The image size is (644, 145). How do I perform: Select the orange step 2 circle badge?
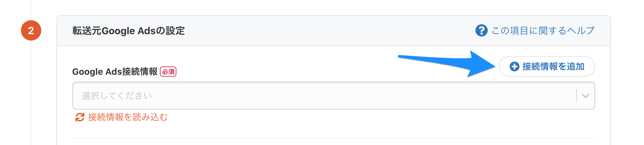[x=31, y=30]
